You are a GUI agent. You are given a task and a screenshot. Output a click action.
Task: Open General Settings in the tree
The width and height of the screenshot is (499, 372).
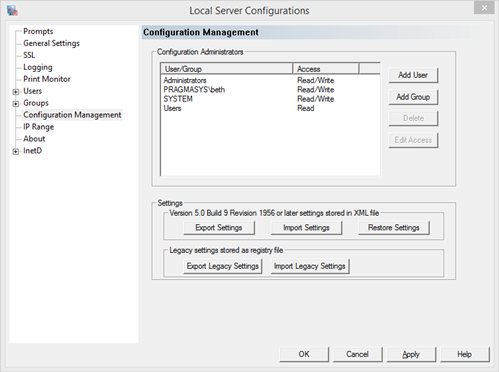(x=51, y=43)
